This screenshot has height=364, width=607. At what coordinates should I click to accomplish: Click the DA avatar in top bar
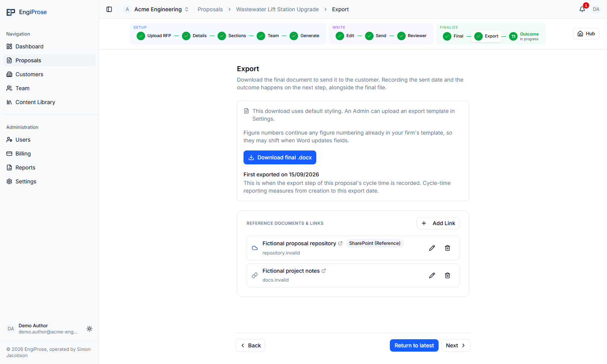point(596,9)
